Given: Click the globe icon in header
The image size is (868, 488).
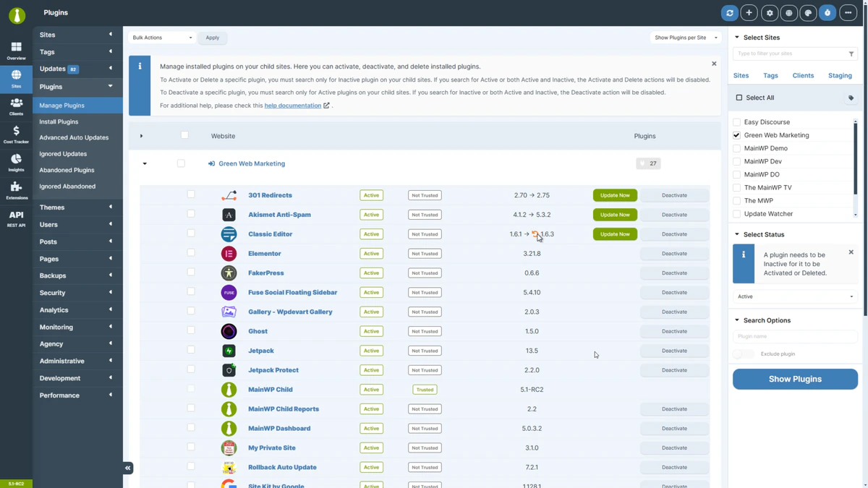Looking at the screenshot, I should coord(789,13).
